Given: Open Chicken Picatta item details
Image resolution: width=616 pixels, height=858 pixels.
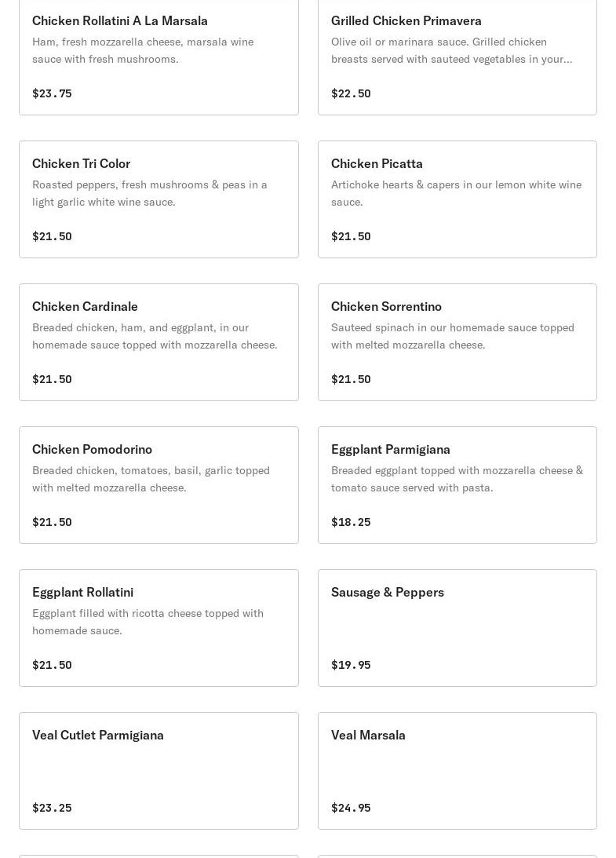Looking at the screenshot, I should tap(377, 164).
